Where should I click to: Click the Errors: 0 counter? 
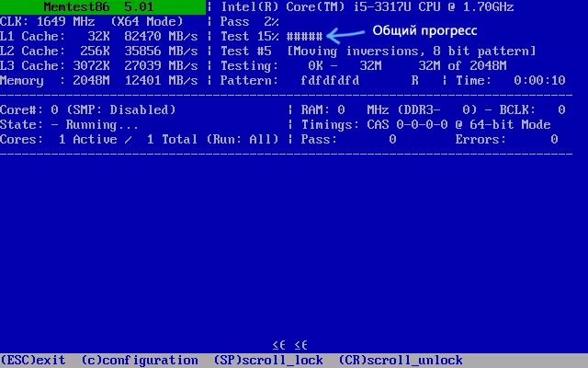point(506,139)
